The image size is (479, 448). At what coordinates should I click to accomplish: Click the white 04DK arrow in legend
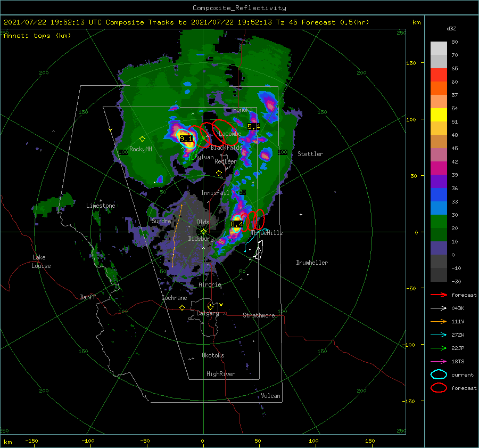439,308
